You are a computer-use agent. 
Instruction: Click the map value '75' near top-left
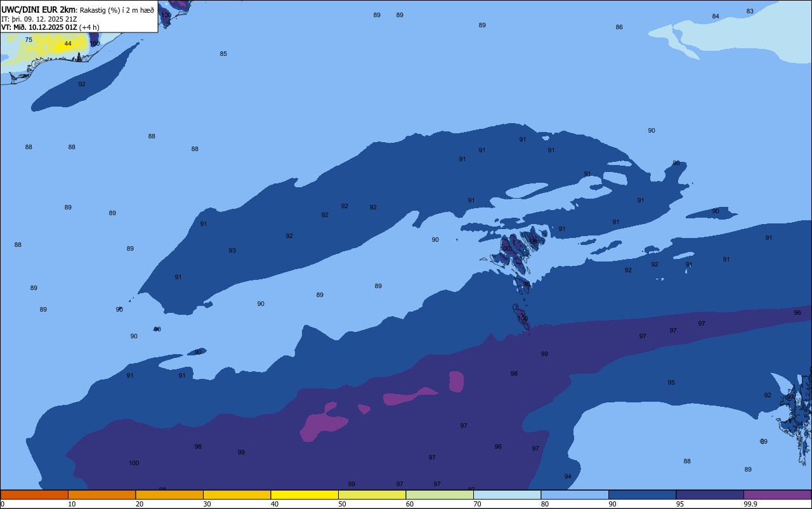(x=29, y=40)
